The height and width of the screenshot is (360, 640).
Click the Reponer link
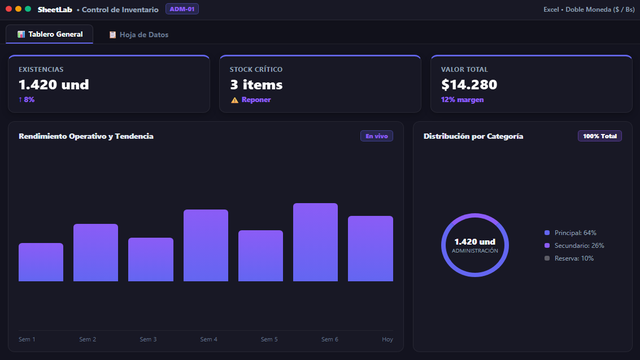pyautogui.click(x=256, y=100)
